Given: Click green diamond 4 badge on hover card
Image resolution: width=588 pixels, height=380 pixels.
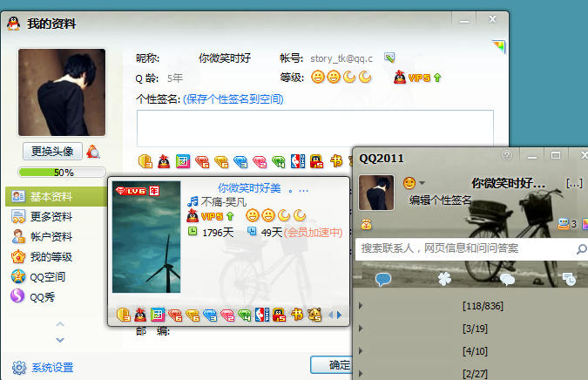Looking at the screenshot, I should (x=245, y=315).
